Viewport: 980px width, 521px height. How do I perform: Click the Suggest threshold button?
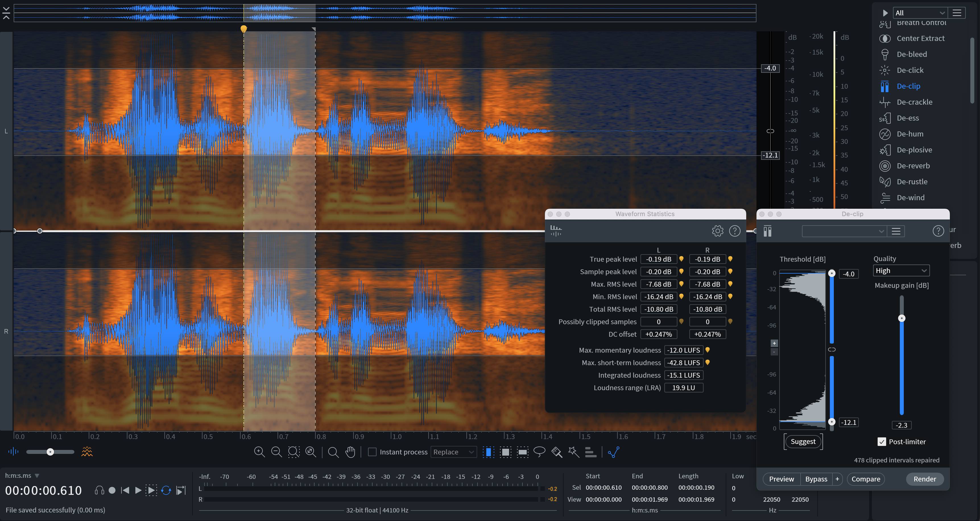[x=803, y=441]
